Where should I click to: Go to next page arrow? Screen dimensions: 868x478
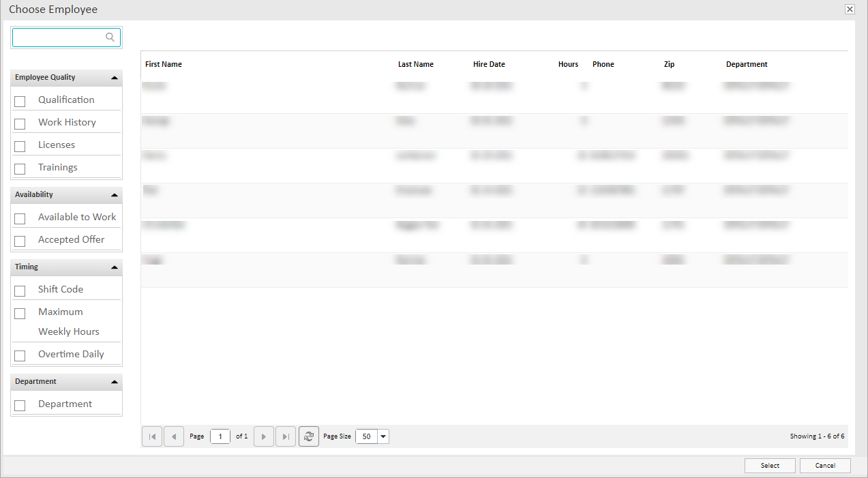coord(264,436)
